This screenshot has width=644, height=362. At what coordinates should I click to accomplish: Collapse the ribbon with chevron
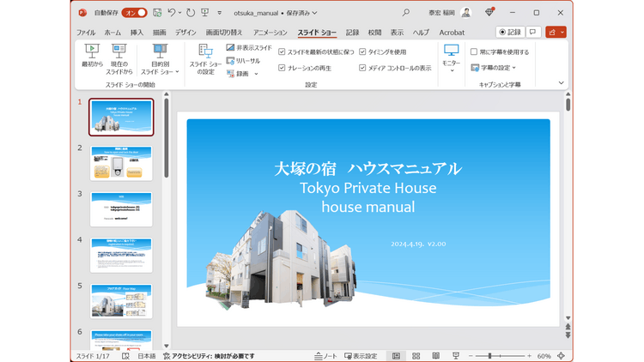click(561, 83)
